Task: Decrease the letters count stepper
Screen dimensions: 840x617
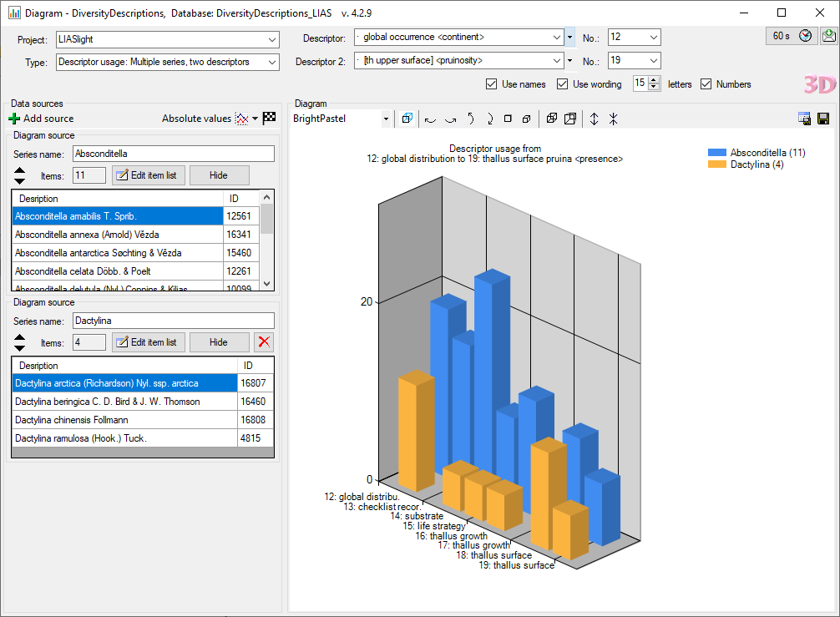Action: click(x=654, y=88)
